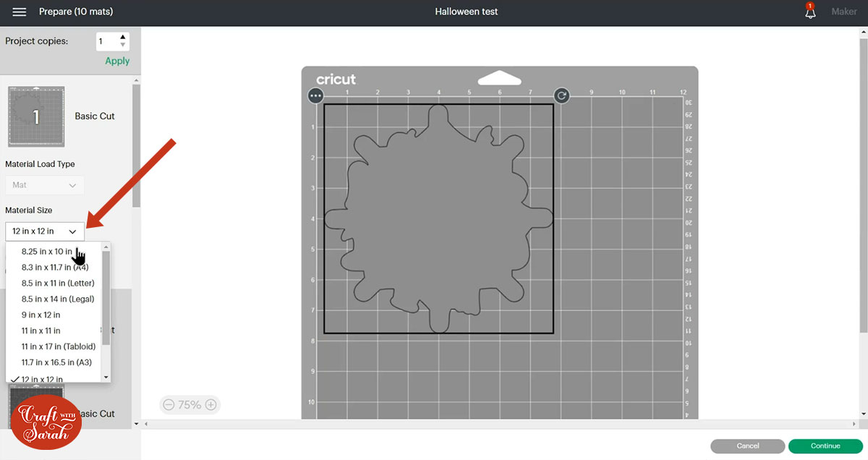Zoom out with the minus icon
This screenshot has height=460, width=868.
tap(169, 405)
